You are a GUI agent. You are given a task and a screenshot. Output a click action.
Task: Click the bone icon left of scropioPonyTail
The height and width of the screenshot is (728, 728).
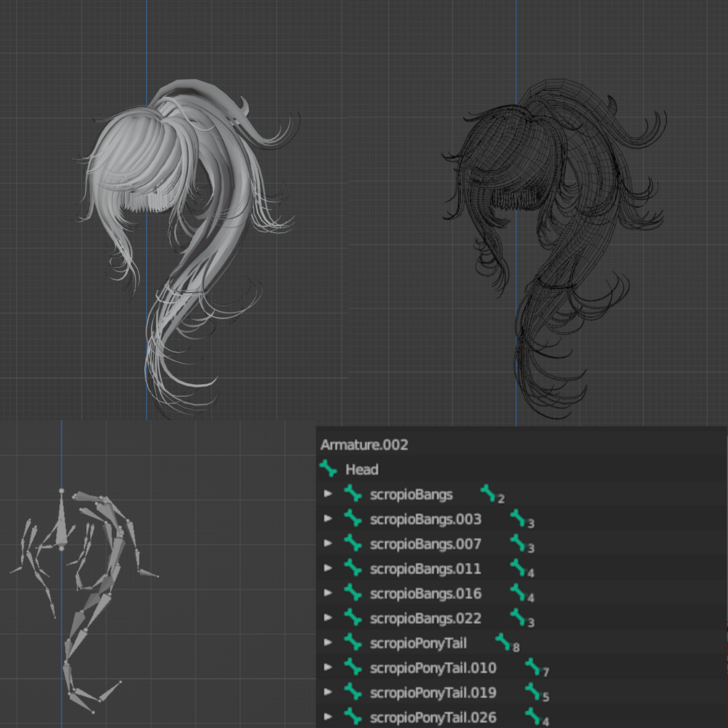tap(353, 642)
